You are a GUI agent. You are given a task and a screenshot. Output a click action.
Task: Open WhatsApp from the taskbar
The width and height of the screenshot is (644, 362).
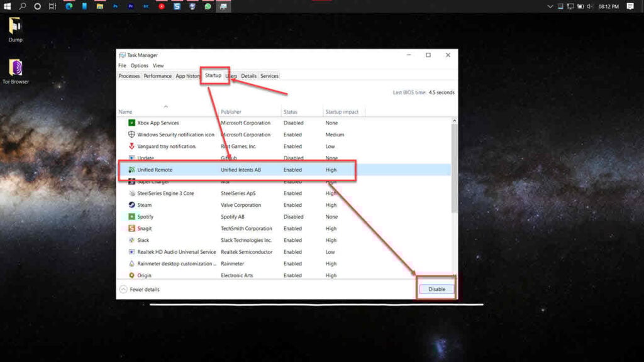point(208,6)
